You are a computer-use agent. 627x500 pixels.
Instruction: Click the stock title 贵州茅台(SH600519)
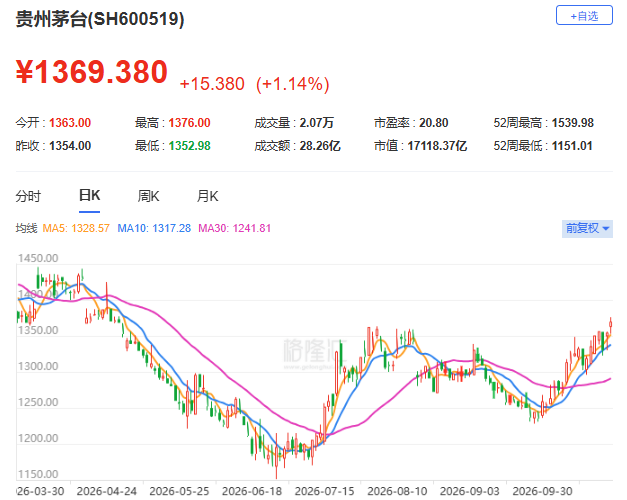coord(100,19)
